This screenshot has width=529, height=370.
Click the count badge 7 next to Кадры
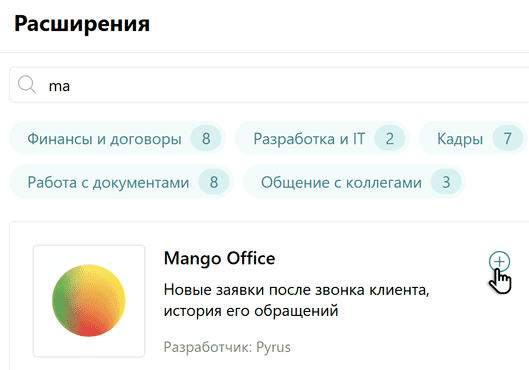(x=508, y=139)
